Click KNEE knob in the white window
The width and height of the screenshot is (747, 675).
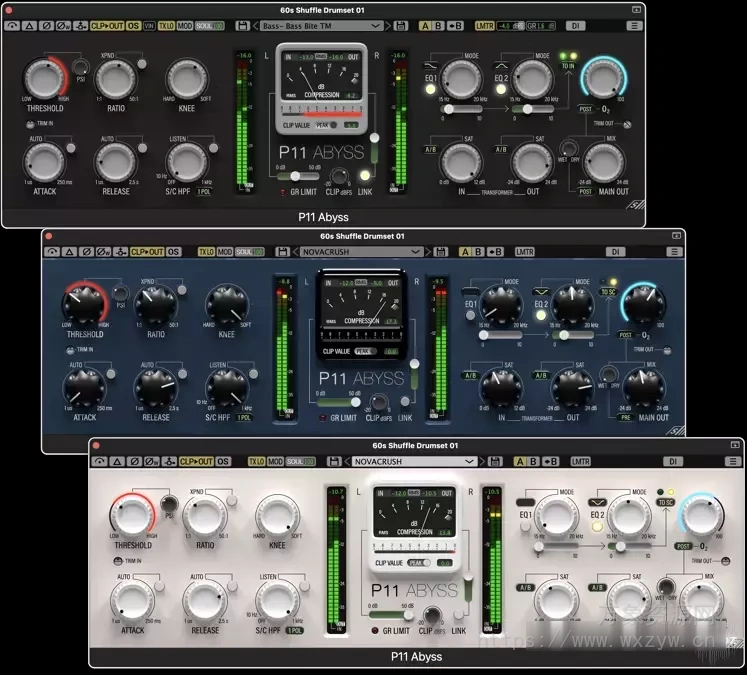pos(277,515)
